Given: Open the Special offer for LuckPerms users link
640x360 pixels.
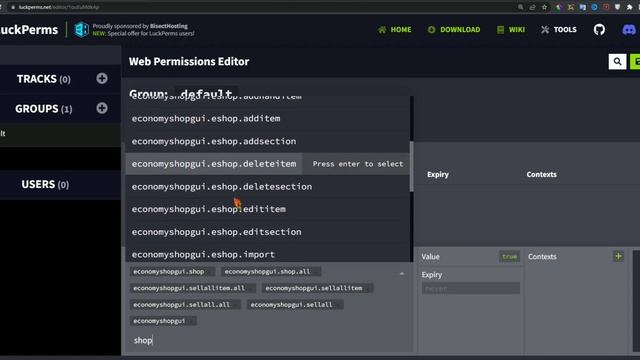Looking at the screenshot, I should (x=143, y=33).
